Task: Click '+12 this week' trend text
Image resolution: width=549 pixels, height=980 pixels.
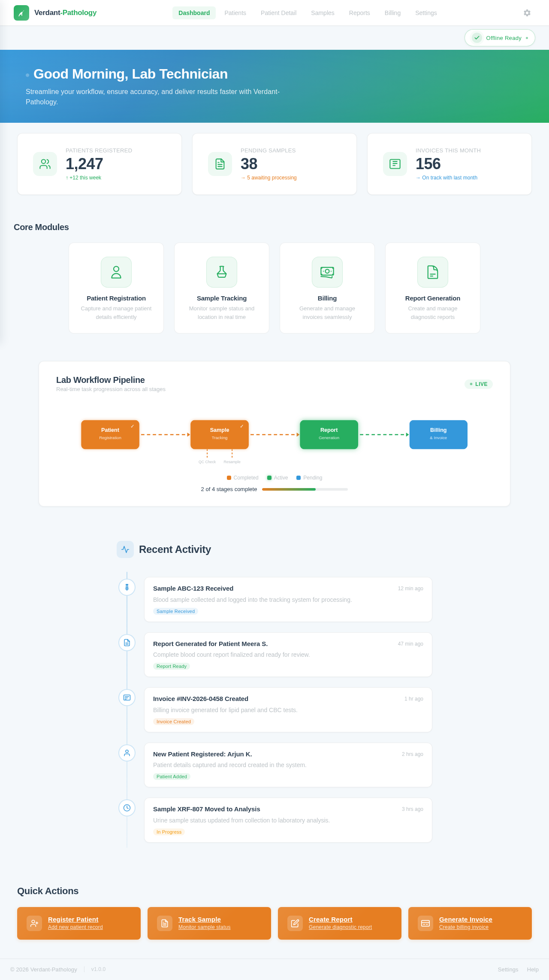Action: pyautogui.click(x=83, y=178)
